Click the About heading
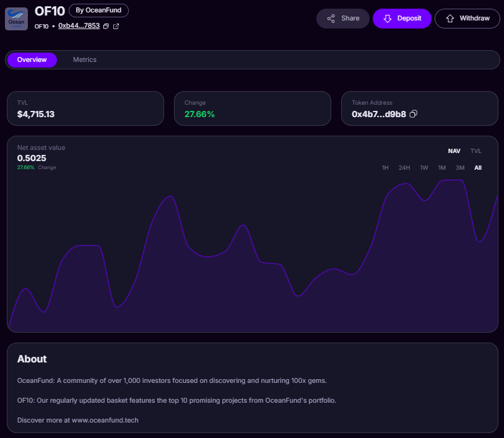Image resolution: width=504 pixels, height=438 pixels. pyautogui.click(x=32, y=359)
